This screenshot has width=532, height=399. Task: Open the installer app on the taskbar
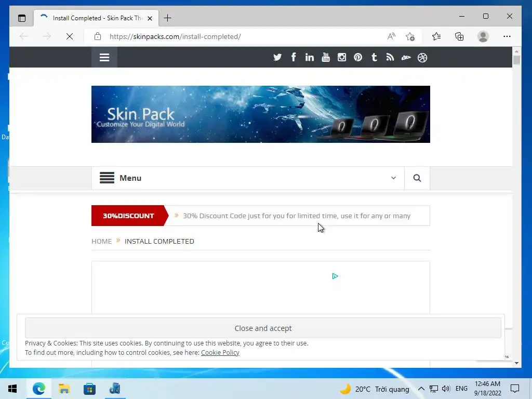click(115, 389)
